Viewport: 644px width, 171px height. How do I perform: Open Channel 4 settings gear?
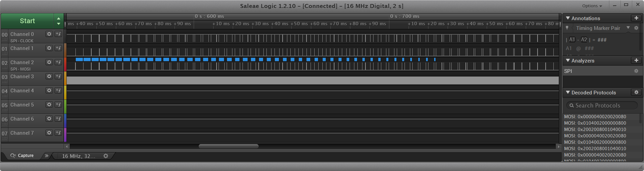pos(49,90)
